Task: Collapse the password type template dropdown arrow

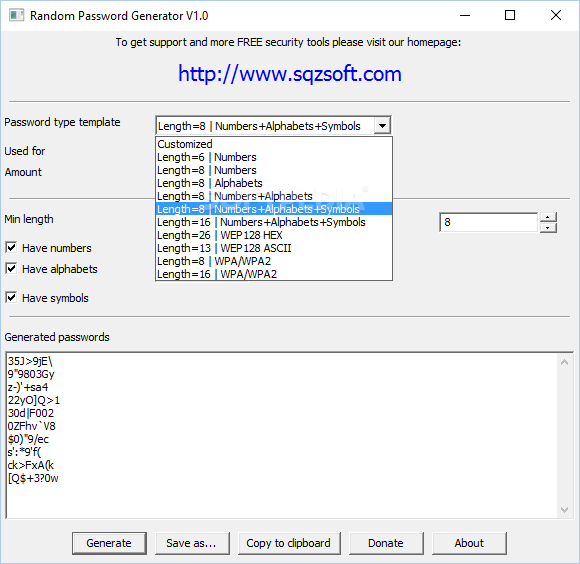Action: point(382,126)
